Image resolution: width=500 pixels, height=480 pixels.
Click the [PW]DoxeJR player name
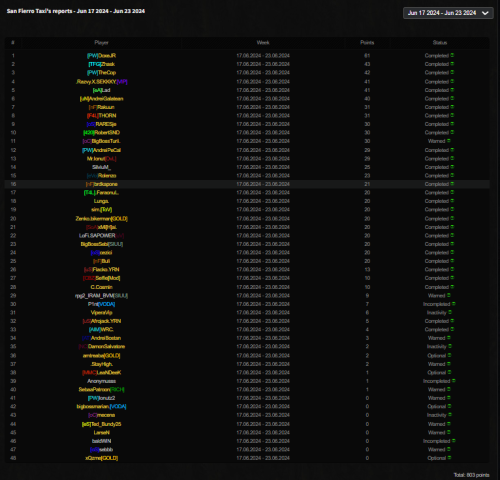coord(101,56)
